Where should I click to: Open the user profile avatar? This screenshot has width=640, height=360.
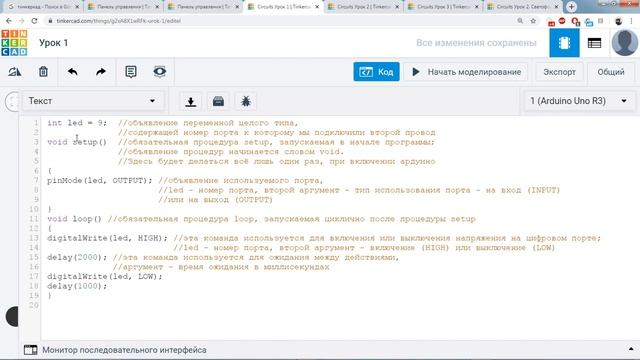624,42
